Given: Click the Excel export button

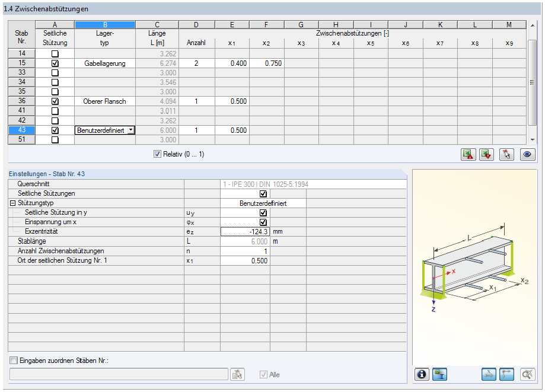Looking at the screenshot, I should click(468, 154).
